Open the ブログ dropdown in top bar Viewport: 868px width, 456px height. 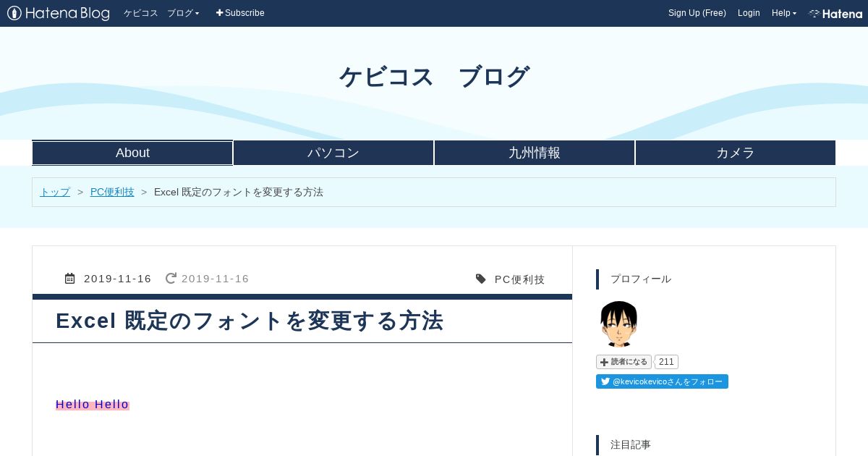pos(183,13)
